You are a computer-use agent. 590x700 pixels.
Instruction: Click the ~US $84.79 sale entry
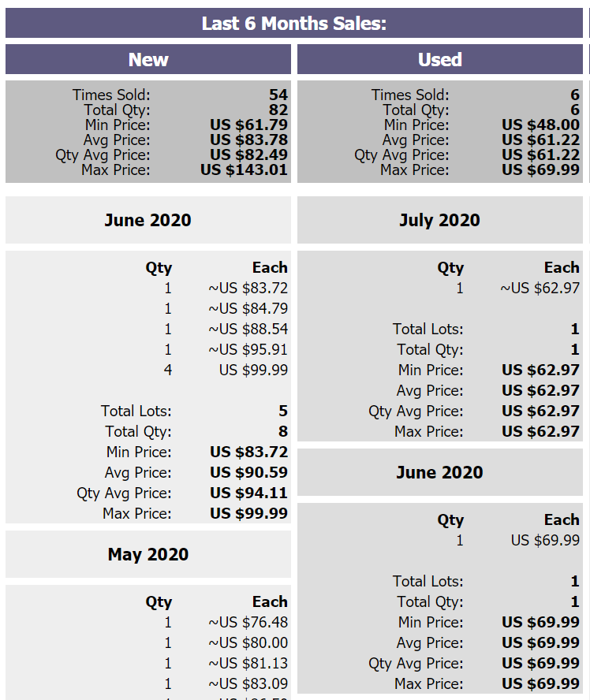248,308
